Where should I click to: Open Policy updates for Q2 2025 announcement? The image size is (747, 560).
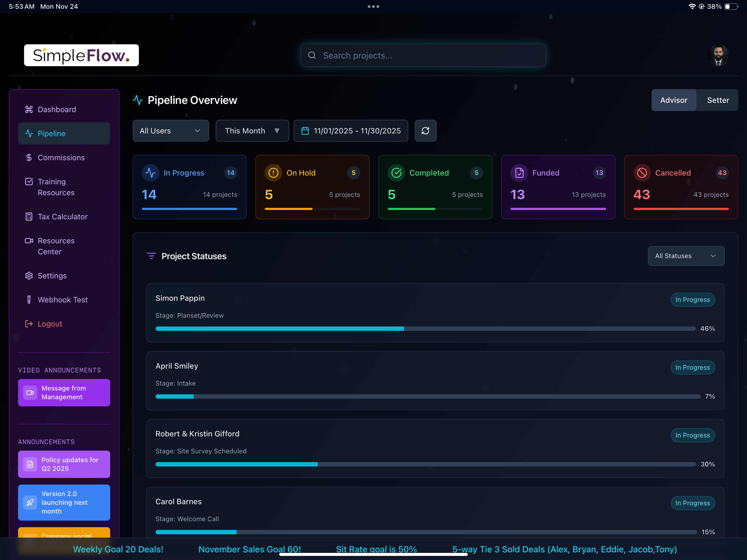click(64, 464)
